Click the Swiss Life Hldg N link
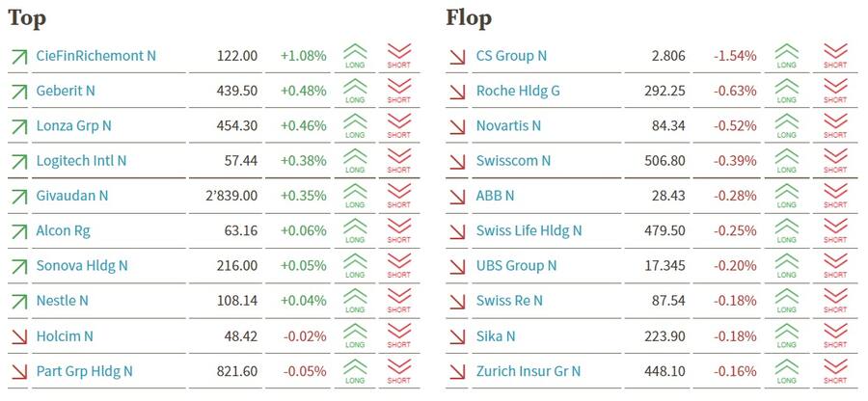Image resolution: width=868 pixels, height=401 pixels. click(529, 230)
